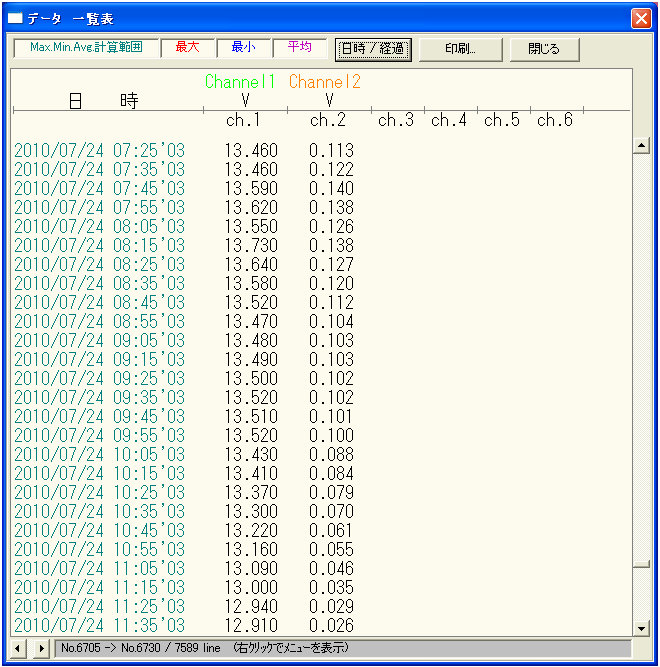Select row 2010/07/24 08:25'03
Viewport: 660px width, 667px height.
pos(184,265)
